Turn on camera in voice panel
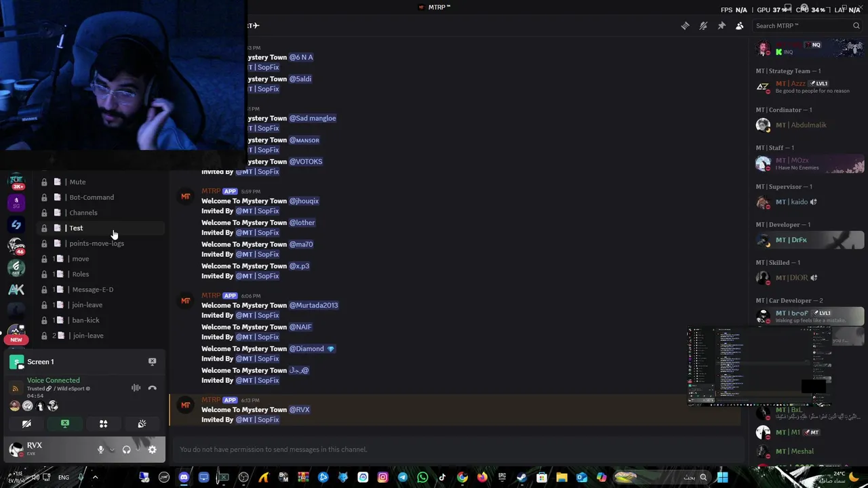This screenshot has width=868, height=488. click(26, 424)
